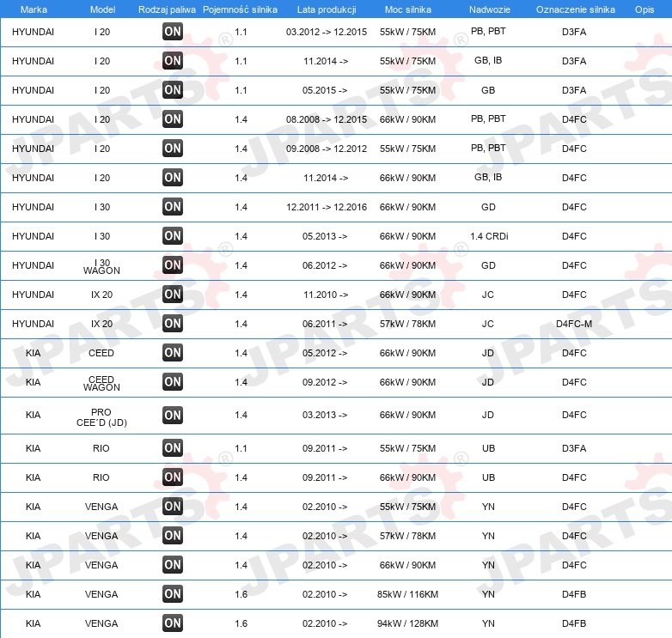Click D3FA code in the KIA RIO row

tap(574, 448)
